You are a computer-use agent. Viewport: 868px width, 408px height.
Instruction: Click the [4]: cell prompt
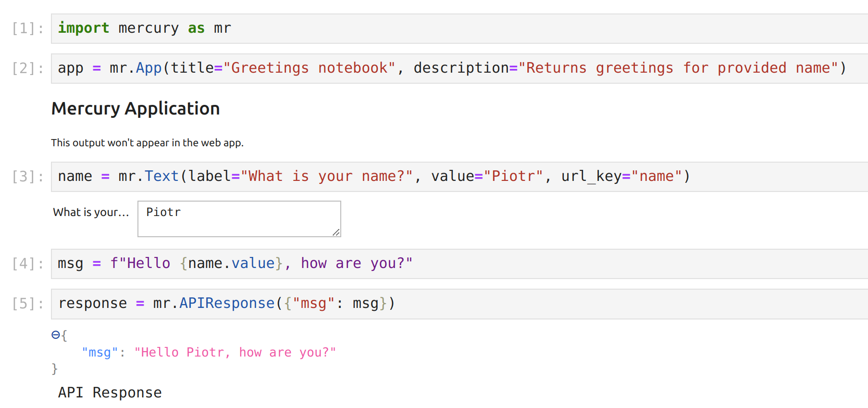point(28,264)
